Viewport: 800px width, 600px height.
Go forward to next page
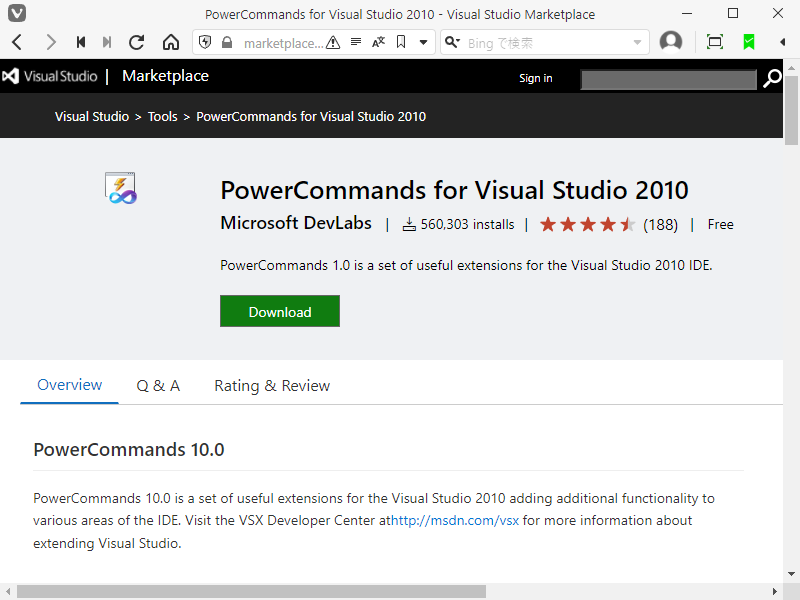(x=51, y=42)
